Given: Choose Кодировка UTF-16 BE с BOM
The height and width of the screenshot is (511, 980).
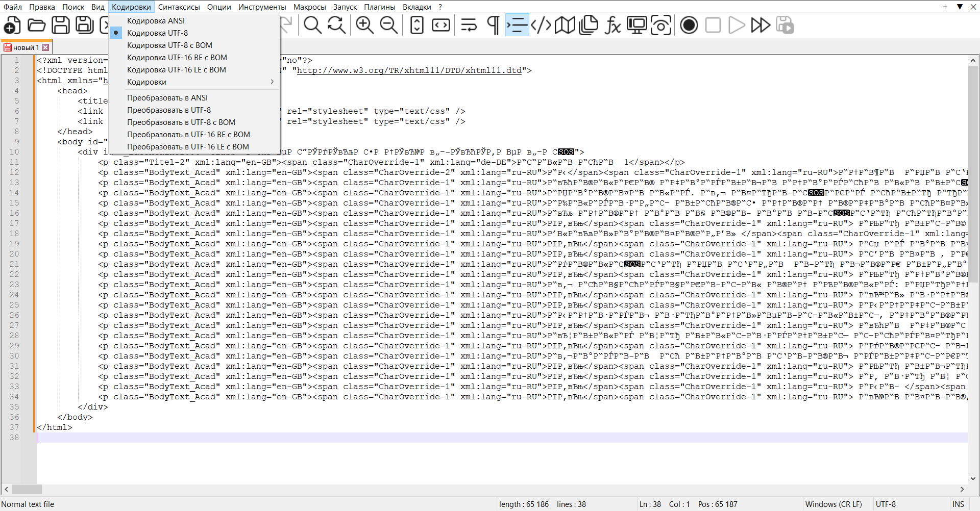Looking at the screenshot, I should pos(194,57).
